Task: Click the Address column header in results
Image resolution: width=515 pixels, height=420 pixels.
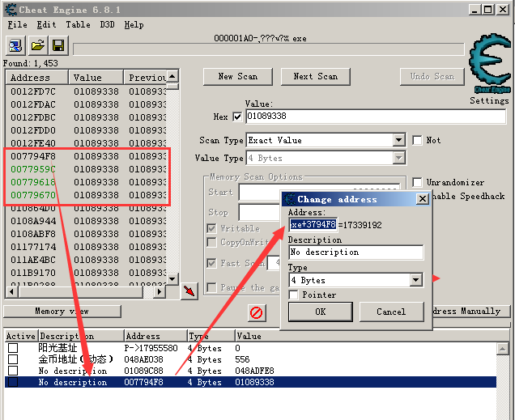Action: click(36, 78)
